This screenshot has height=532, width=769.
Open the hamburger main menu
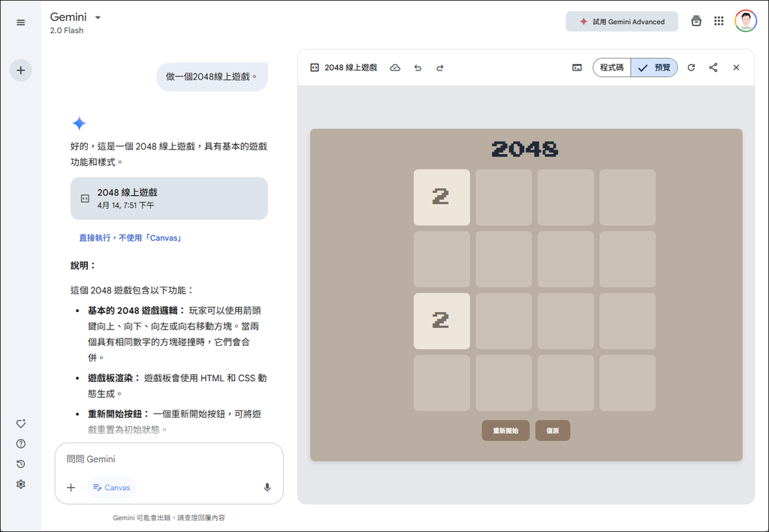20,23
